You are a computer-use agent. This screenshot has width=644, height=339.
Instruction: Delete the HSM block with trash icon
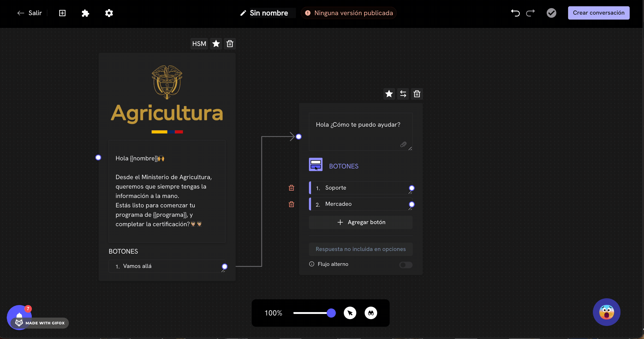pyautogui.click(x=230, y=44)
